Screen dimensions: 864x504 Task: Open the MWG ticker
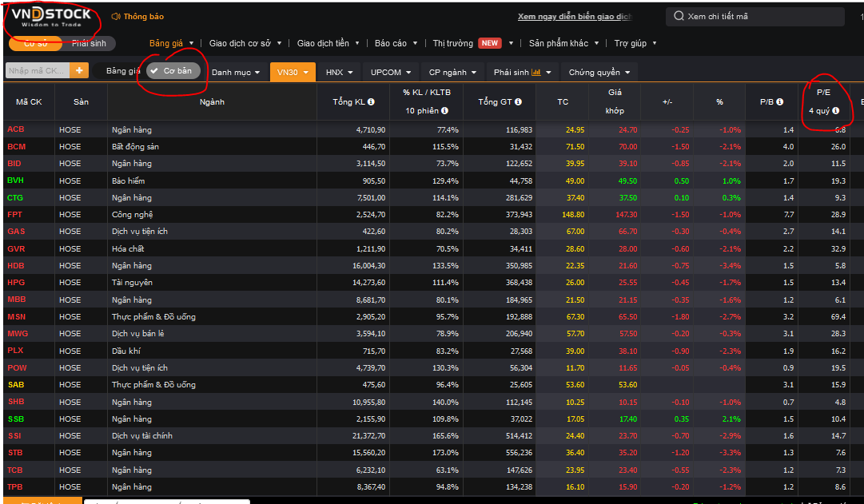pos(18,333)
